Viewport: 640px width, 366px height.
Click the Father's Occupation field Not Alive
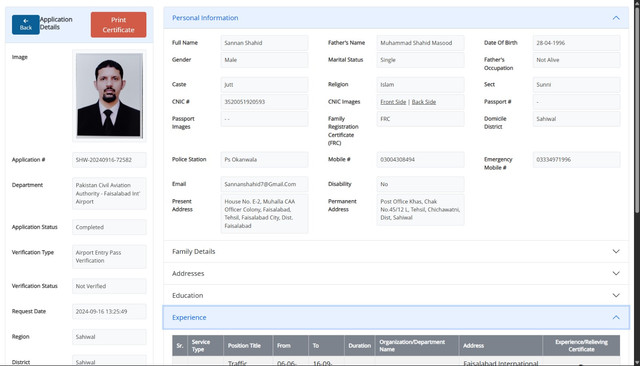pyautogui.click(x=576, y=60)
